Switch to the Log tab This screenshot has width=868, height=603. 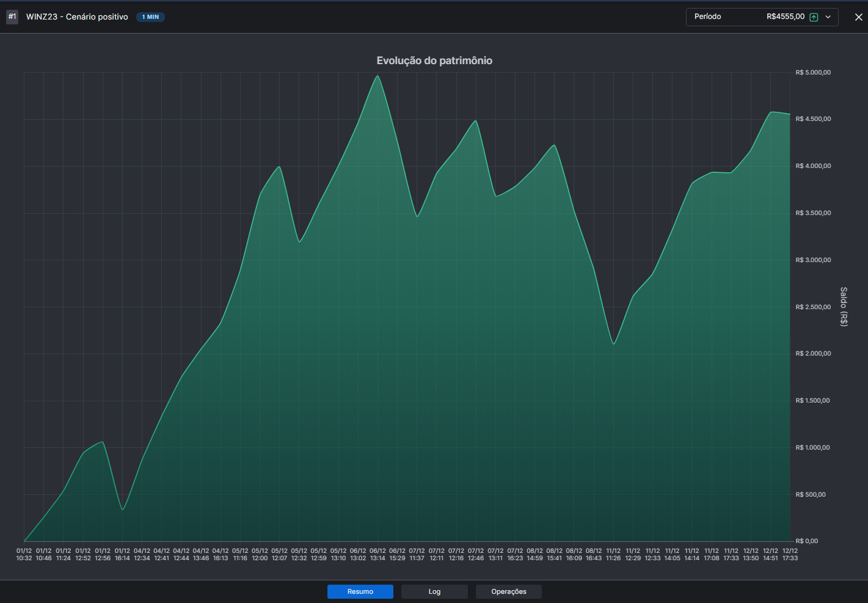pyautogui.click(x=434, y=591)
